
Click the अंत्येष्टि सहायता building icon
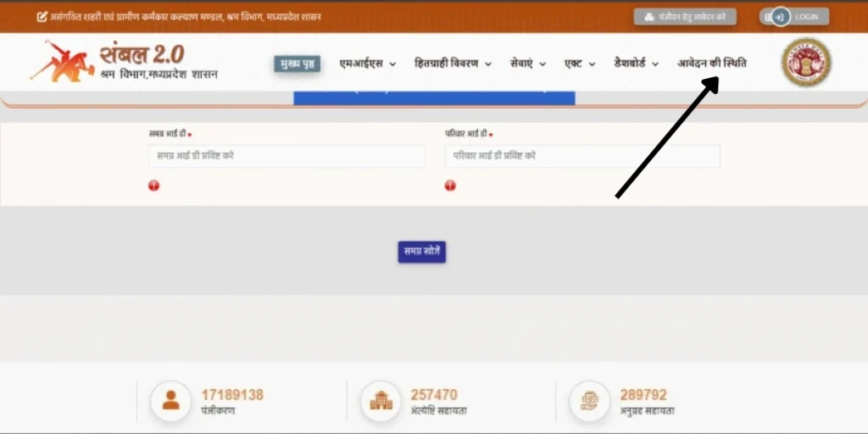pyautogui.click(x=381, y=401)
